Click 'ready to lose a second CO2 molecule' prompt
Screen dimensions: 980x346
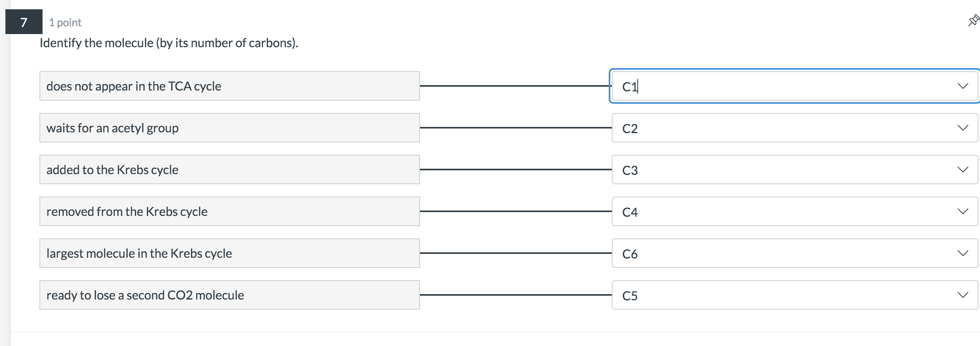click(x=230, y=295)
